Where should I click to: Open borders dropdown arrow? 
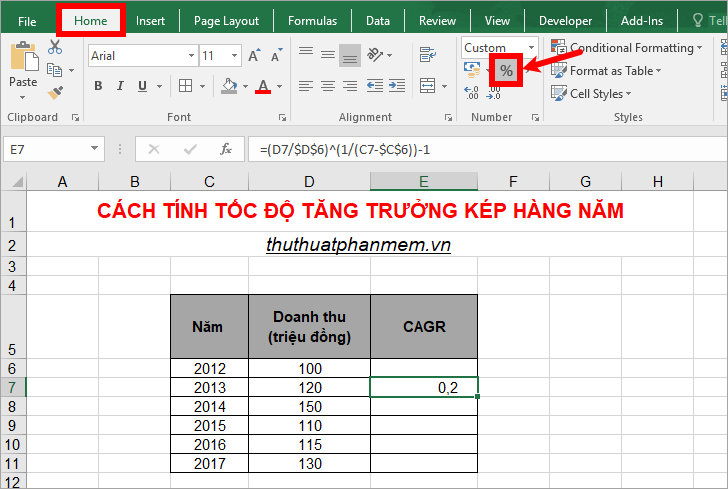point(202,86)
